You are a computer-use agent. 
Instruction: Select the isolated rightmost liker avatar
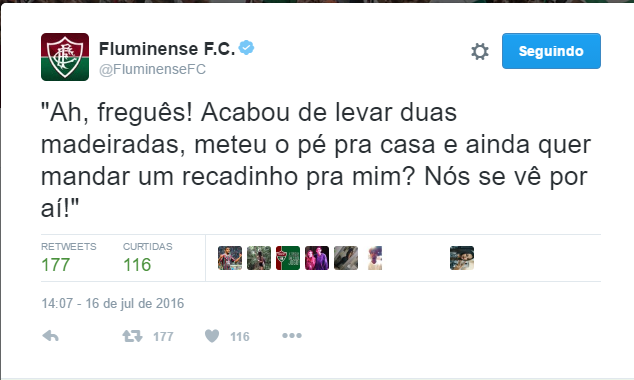click(462, 258)
